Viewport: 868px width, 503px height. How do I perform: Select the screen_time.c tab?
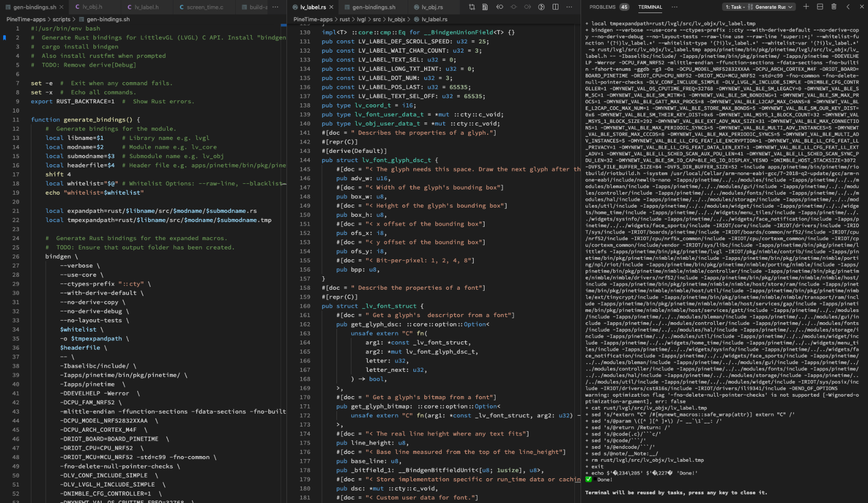(x=204, y=7)
